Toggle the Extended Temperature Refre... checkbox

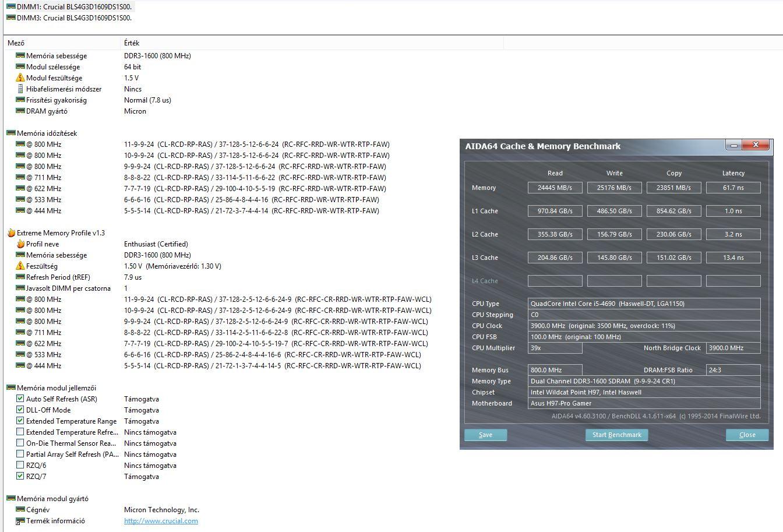coord(20,432)
